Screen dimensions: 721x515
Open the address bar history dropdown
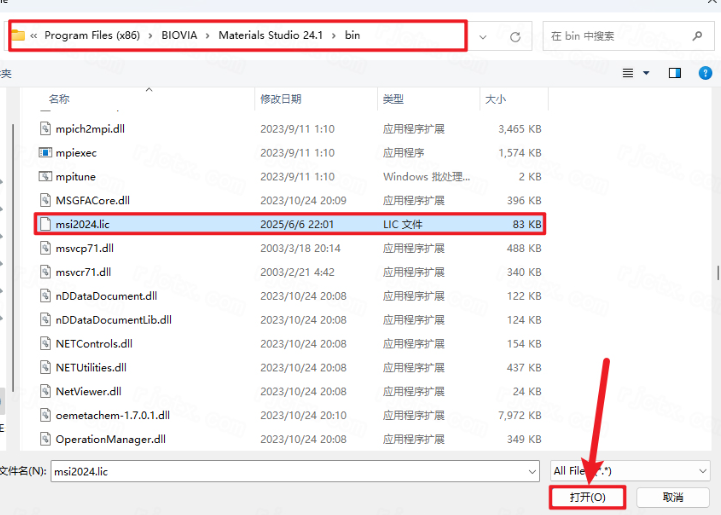coord(484,36)
